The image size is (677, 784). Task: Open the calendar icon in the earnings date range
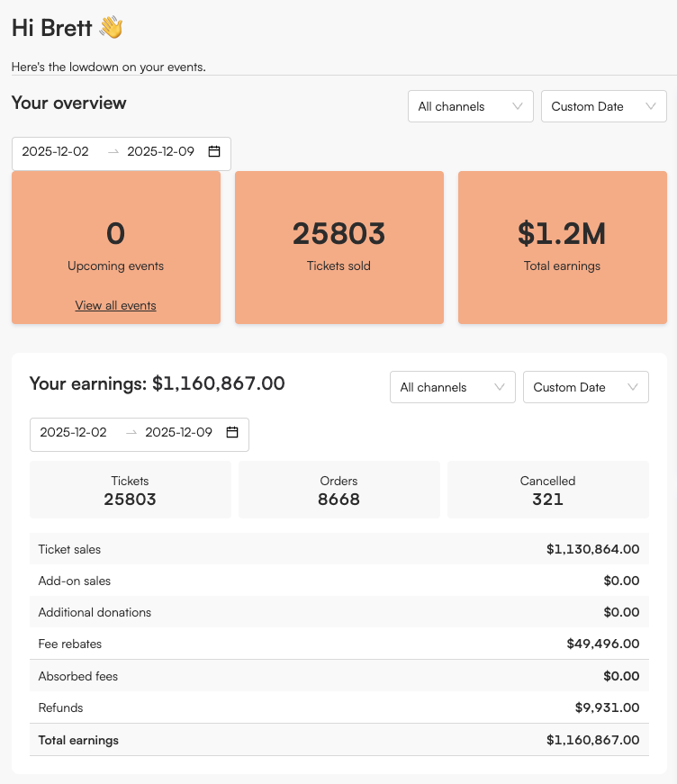pyautogui.click(x=232, y=433)
